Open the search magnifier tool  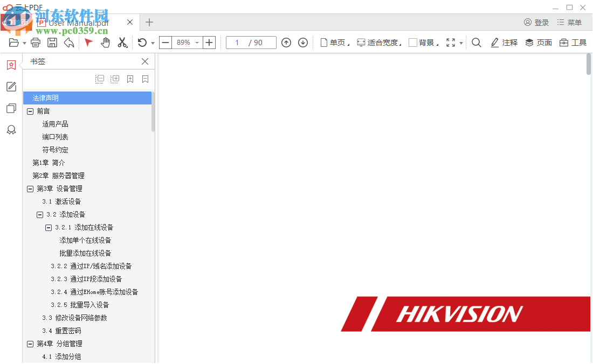tap(477, 43)
